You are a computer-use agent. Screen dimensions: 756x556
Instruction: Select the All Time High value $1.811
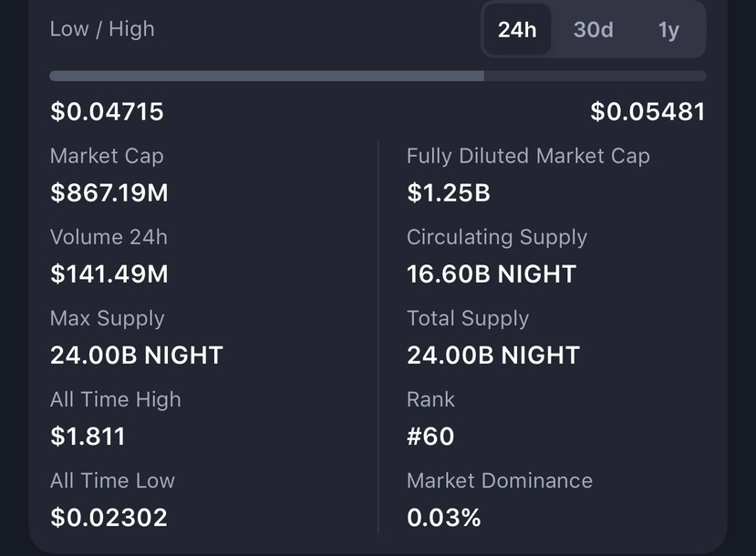tap(88, 437)
